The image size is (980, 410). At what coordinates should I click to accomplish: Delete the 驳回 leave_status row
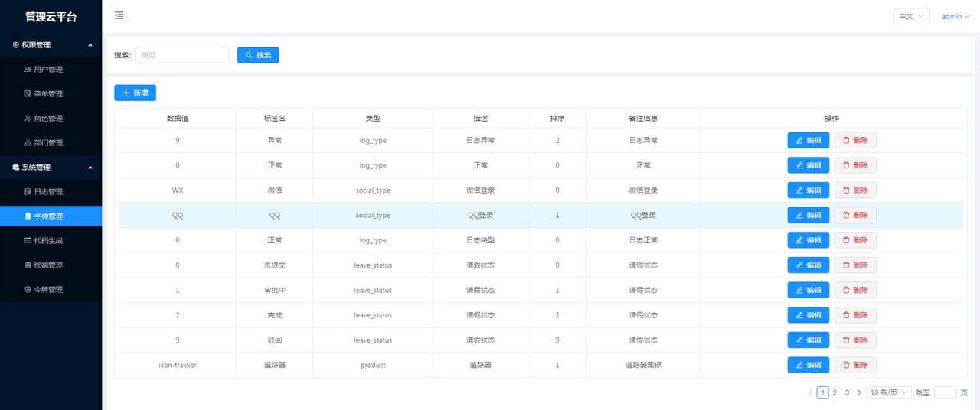855,340
